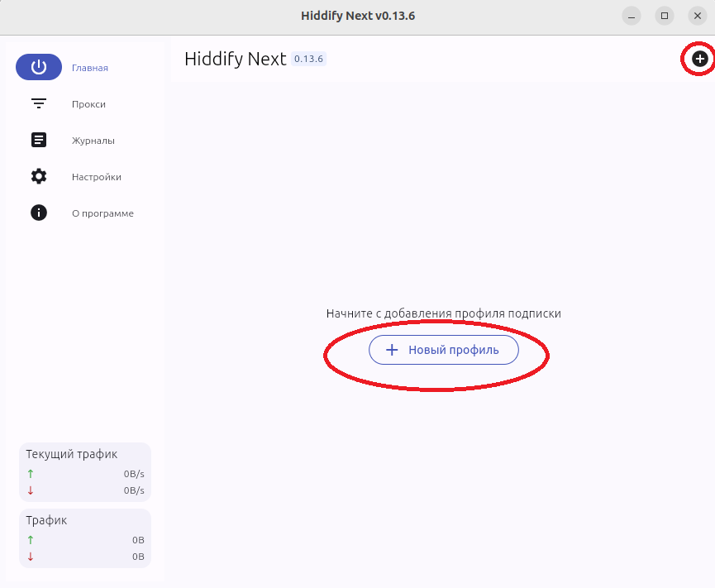Click the 0.13.6 version badge
The width and height of the screenshot is (715, 588).
pyautogui.click(x=308, y=59)
